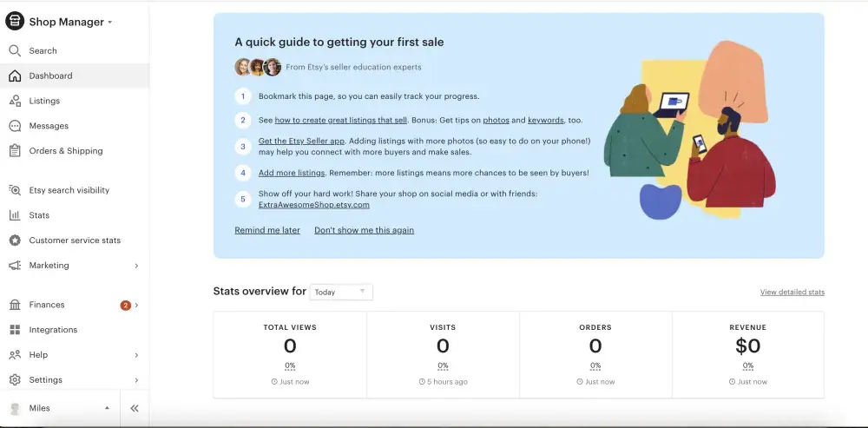Click the Stats bar chart icon
Image resolution: width=868 pixels, height=428 pixels.
(15, 215)
